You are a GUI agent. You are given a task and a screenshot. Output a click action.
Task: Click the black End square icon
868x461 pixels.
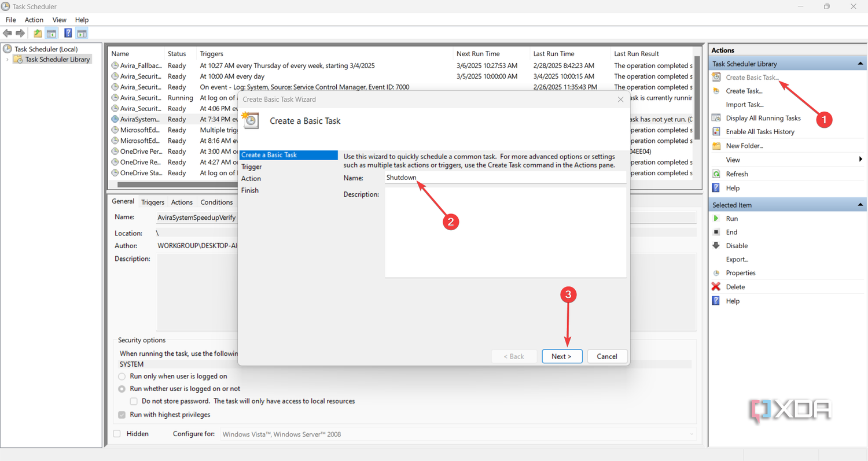tap(716, 232)
